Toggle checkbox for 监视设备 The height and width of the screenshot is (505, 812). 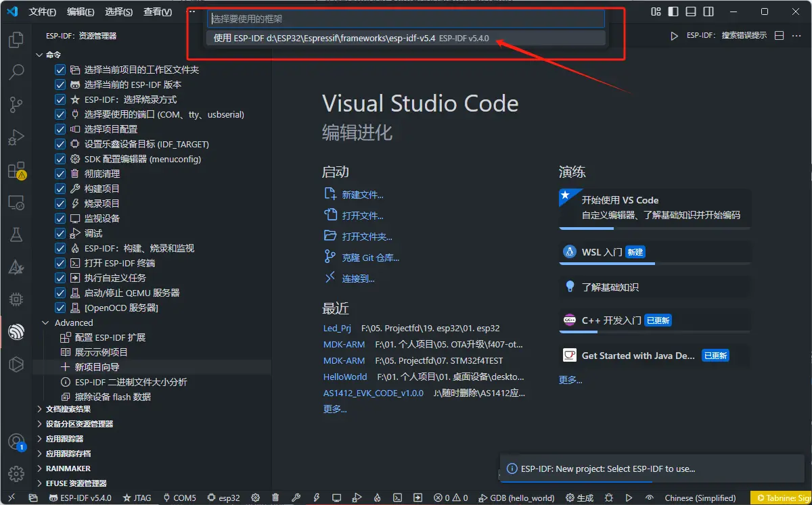click(60, 218)
